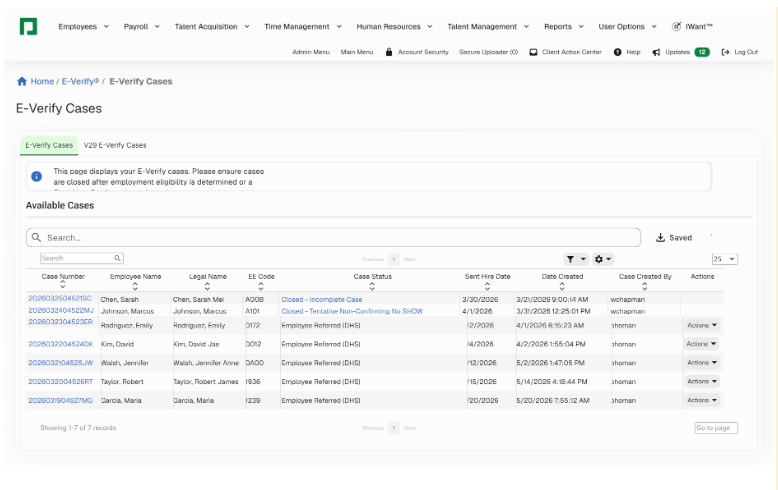
Task: Open the 25 rows-per-page dropdown
Action: [724, 259]
